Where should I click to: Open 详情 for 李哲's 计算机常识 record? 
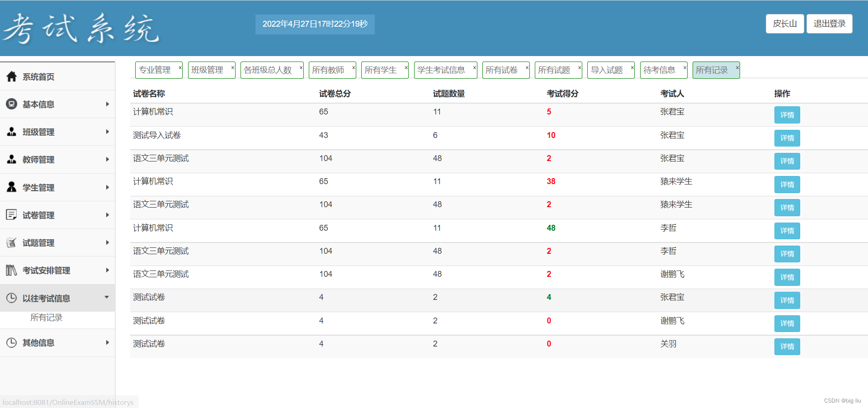tap(787, 231)
